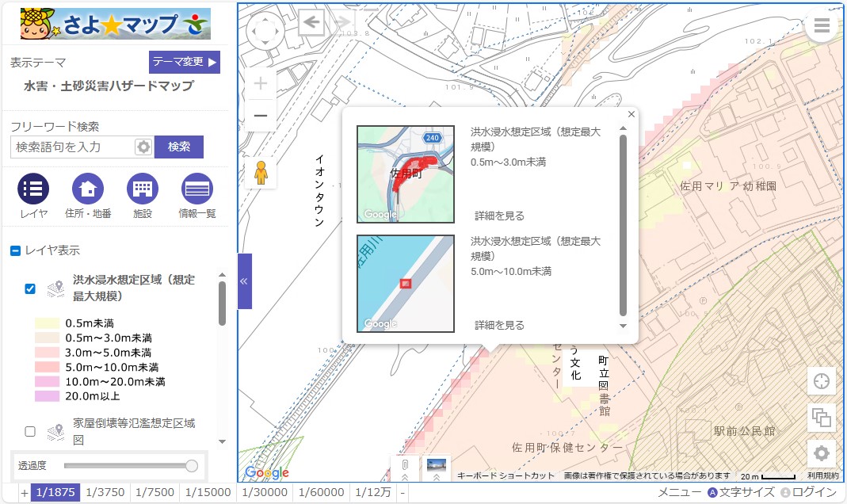847x504 pixels.
Task: Zoom in with the map plus button
Action: coord(261,83)
